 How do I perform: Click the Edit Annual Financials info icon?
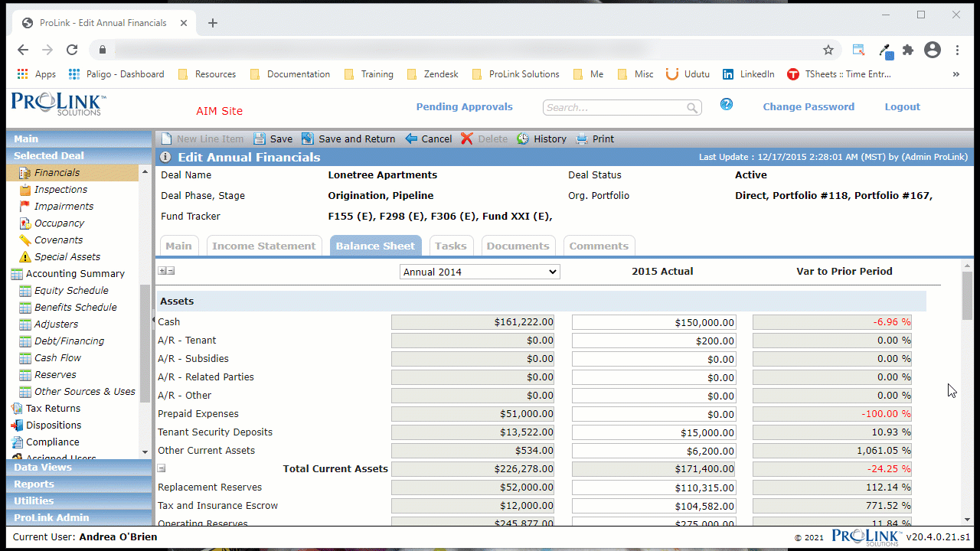pyautogui.click(x=165, y=158)
